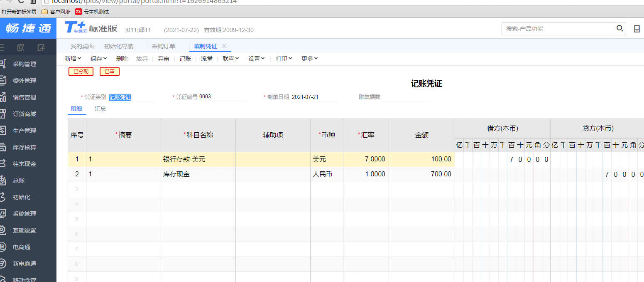Click the search magnifier icon
The height and width of the screenshot is (282, 644).
click(x=620, y=29)
